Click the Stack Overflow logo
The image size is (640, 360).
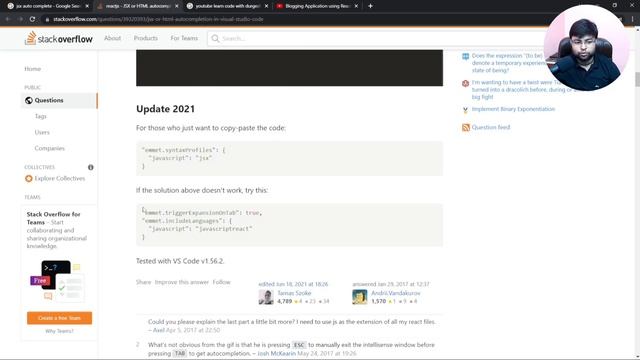(58, 38)
